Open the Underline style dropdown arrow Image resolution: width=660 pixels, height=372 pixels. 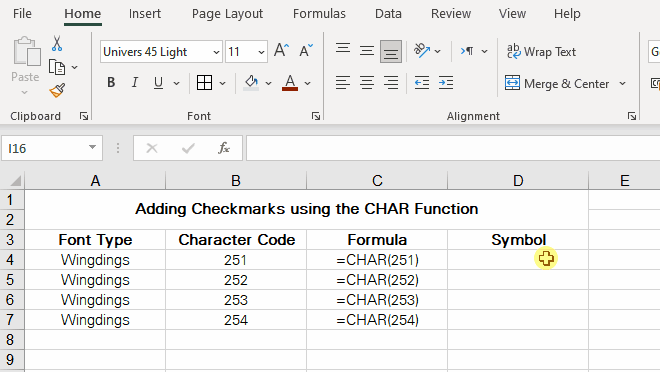pyautogui.click(x=176, y=83)
